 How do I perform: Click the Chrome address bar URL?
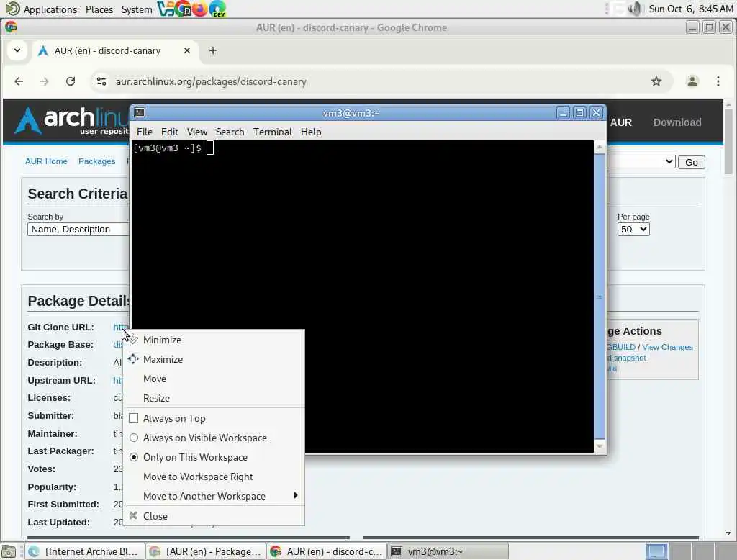click(211, 81)
